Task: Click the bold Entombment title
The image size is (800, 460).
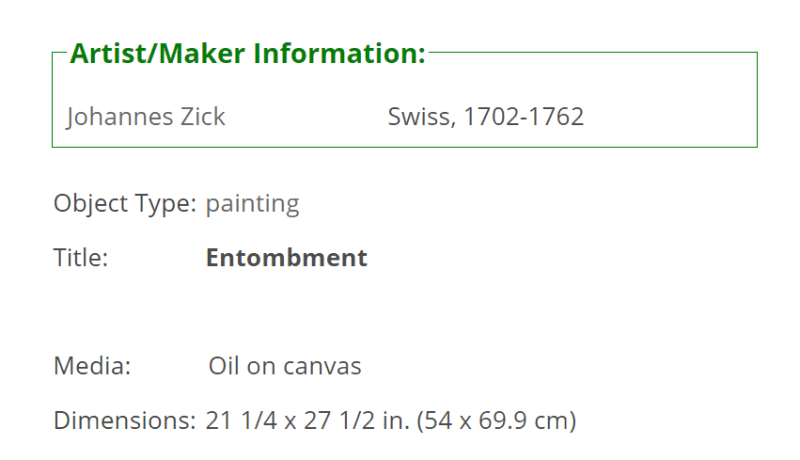Action: pyautogui.click(x=286, y=258)
